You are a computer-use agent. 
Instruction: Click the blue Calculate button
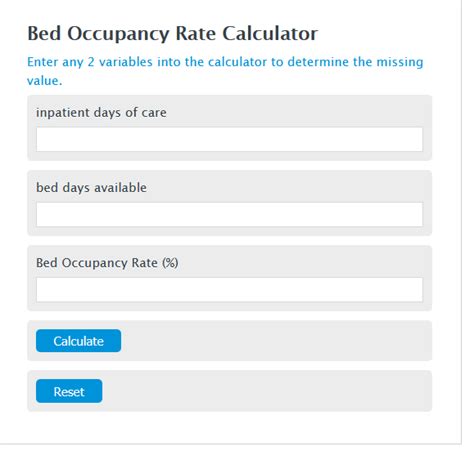click(x=78, y=341)
